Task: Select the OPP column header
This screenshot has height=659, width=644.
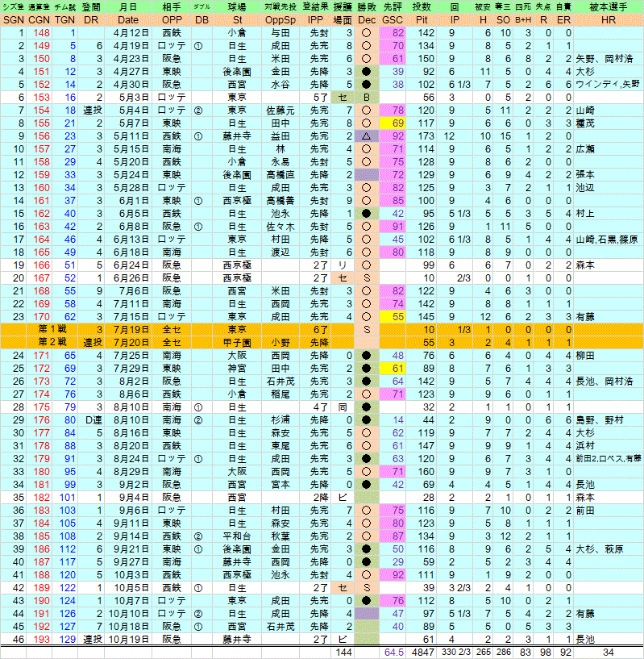Action: (x=172, y=19)
